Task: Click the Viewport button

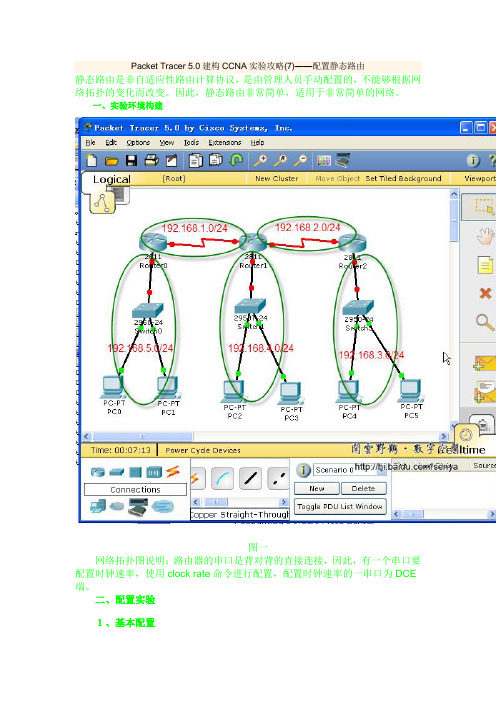Action: tap(480, 178)
